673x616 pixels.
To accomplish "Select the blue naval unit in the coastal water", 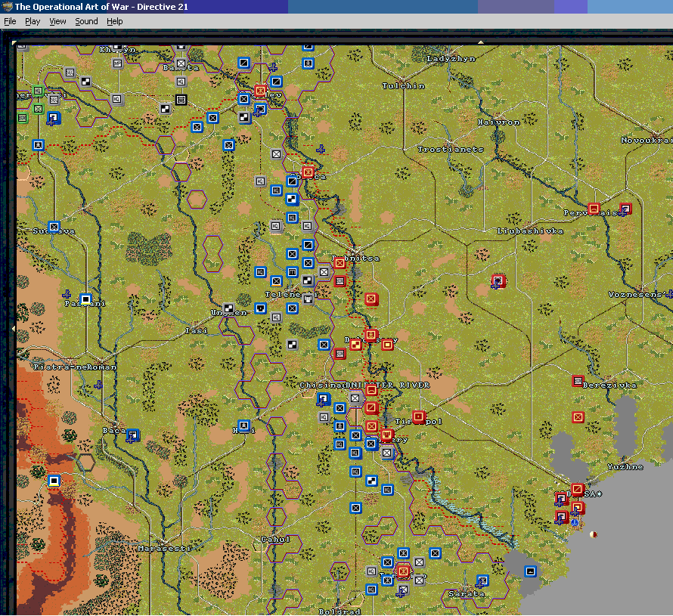I will click(531, 571).
